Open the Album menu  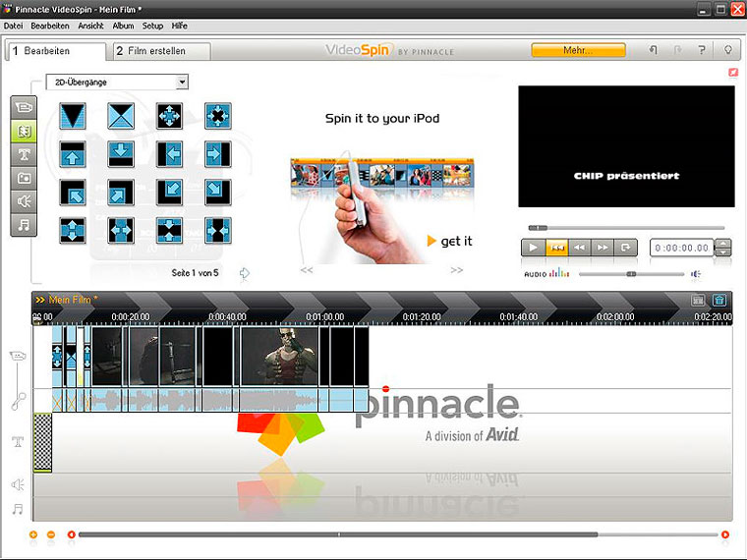(x=123, y=26)
